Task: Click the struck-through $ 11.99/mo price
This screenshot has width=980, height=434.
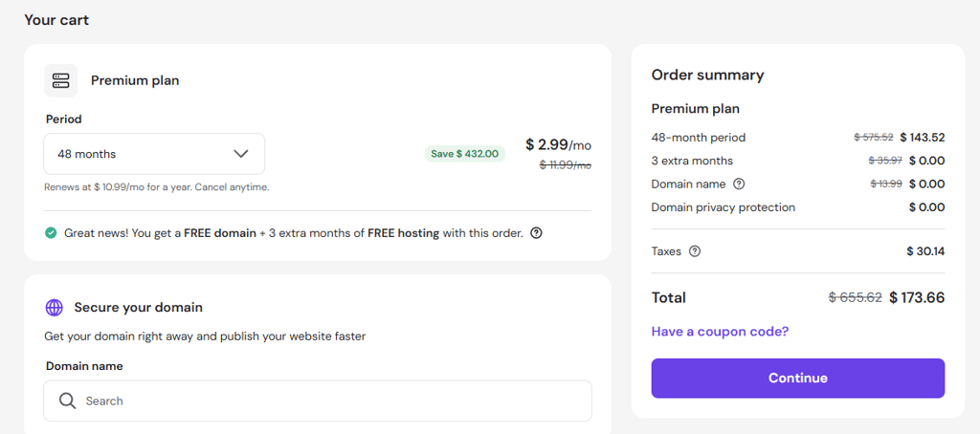Action: (566, 165)
